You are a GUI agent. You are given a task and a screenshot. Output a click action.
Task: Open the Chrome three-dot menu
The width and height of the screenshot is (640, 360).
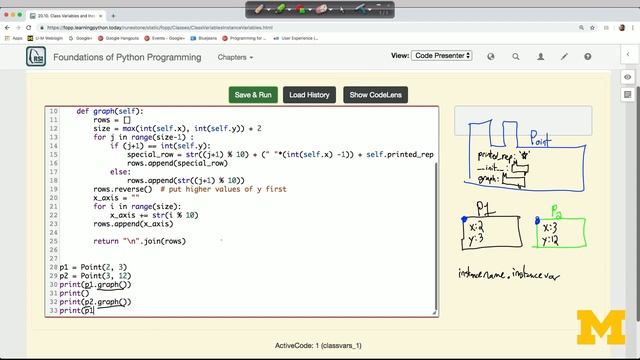[x=633, y=27]
